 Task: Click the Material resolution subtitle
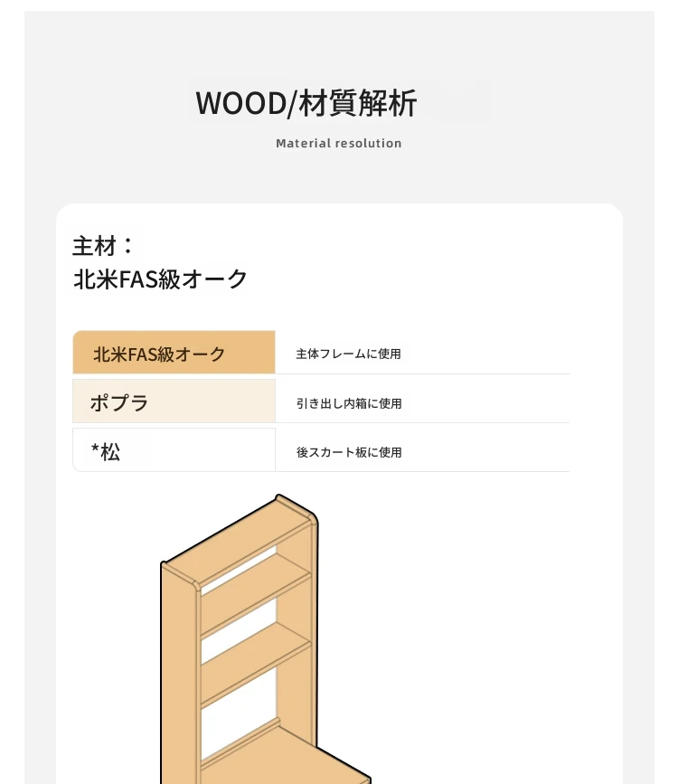338,144
